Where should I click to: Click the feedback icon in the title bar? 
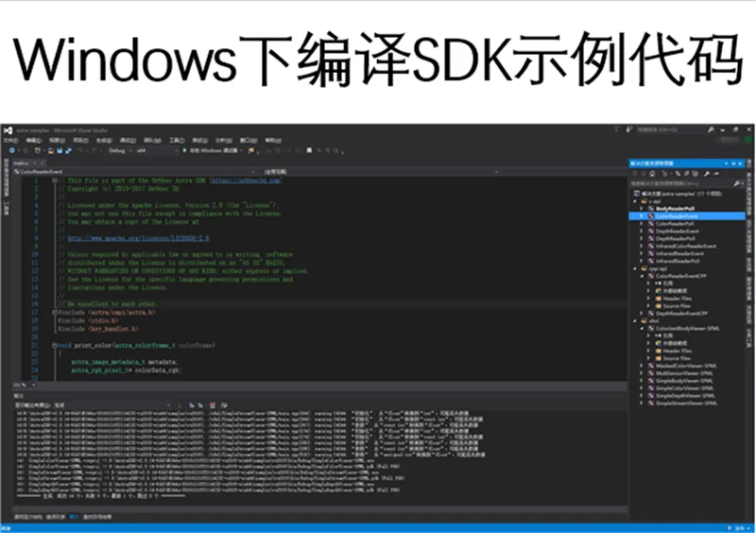point(628,129)
